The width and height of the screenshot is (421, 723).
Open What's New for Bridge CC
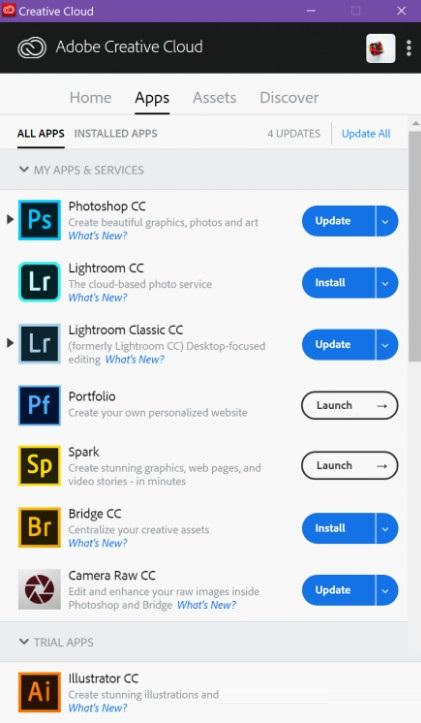click(x=98, y=543)
